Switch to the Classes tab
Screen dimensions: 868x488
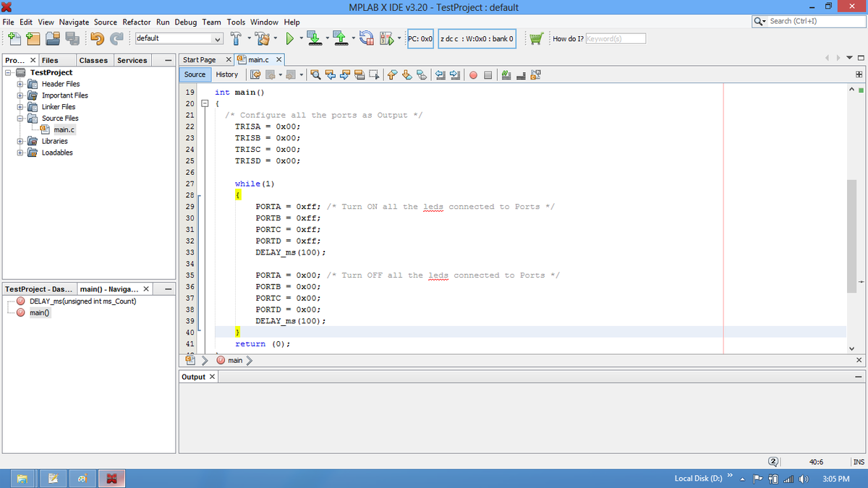pyautogui.click(x=93, y=60)
